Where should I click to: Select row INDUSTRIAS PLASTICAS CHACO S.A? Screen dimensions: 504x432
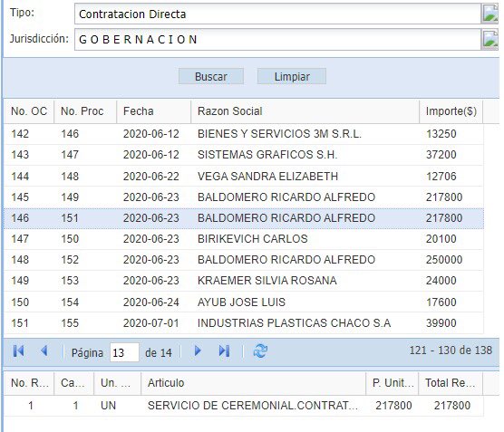click(x=244, y=322)
